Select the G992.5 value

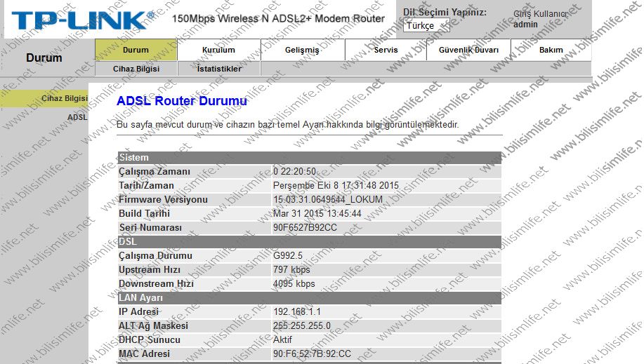click(287, 256)
